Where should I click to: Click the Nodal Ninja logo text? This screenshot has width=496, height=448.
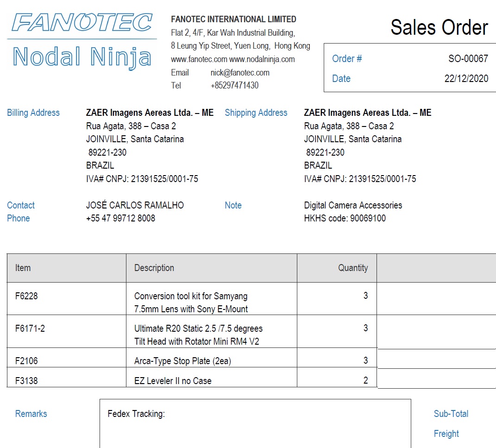[82, 57]
